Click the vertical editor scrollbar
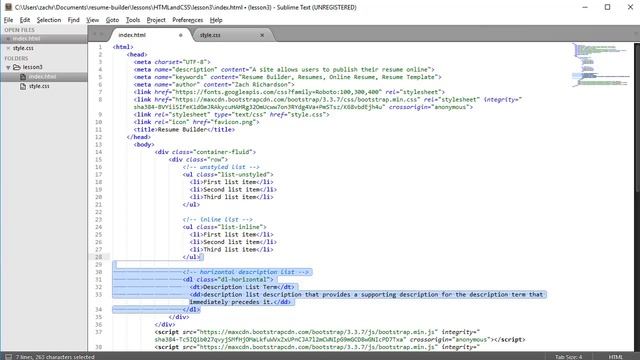 coord(637,117)
